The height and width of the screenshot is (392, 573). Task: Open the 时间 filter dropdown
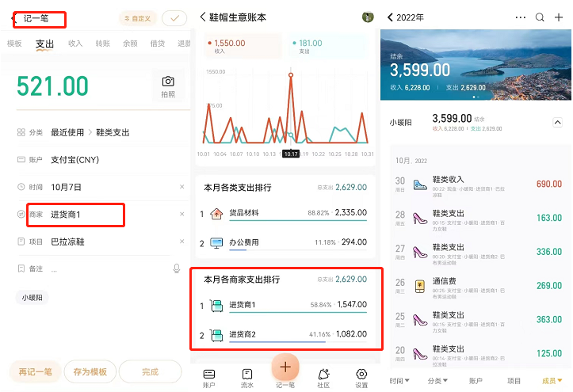(399, 381)
